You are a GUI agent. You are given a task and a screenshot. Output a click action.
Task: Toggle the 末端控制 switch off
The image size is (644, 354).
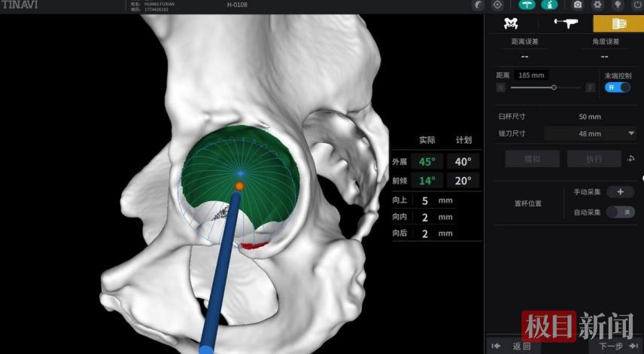pyautogui.click(x=617, y=87)
